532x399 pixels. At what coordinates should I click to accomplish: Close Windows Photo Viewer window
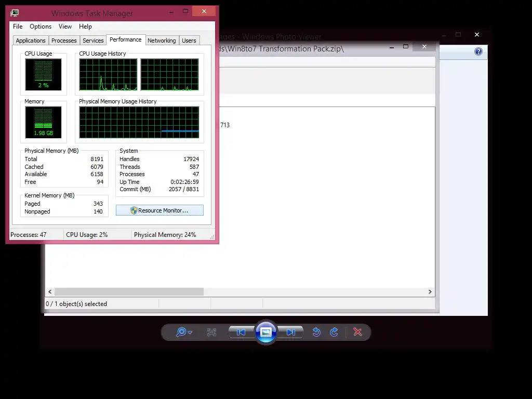[477, 35]
